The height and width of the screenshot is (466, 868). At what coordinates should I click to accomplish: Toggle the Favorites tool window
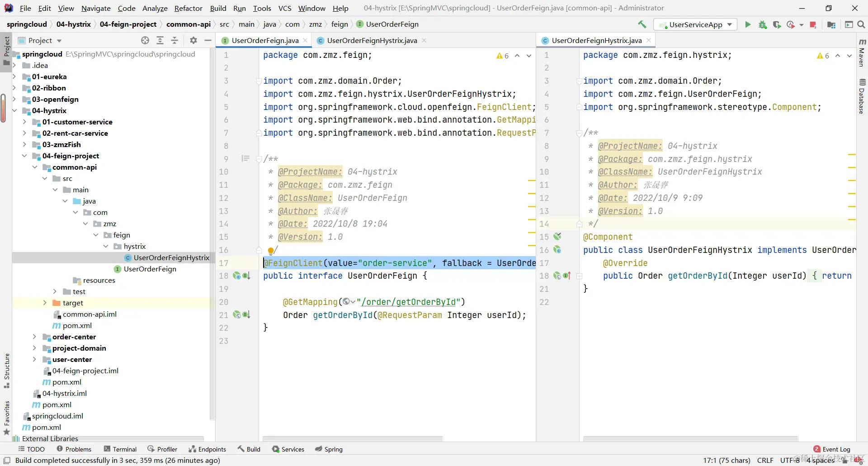point(6,418)
